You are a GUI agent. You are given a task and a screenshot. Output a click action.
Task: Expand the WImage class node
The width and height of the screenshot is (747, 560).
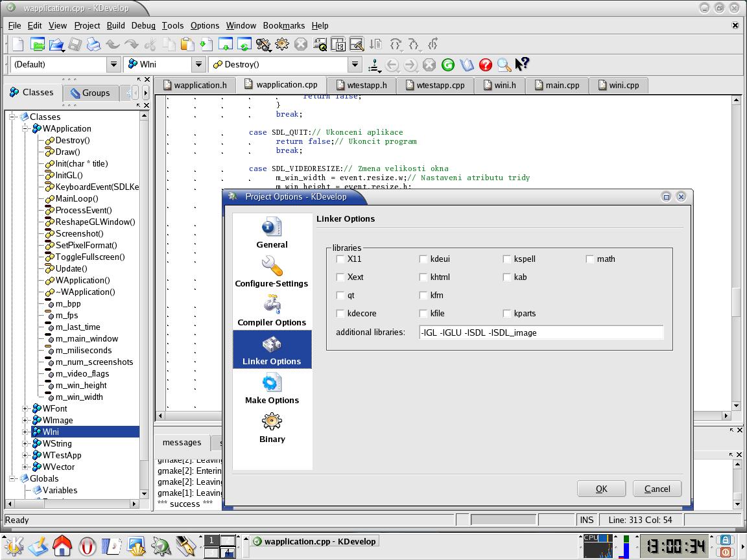coord(25,421)
